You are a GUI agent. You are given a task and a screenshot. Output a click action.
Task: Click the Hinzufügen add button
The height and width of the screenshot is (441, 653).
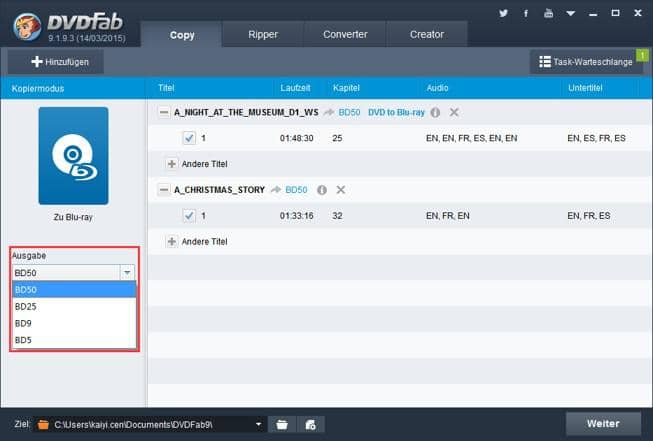(x=56, y=62)
